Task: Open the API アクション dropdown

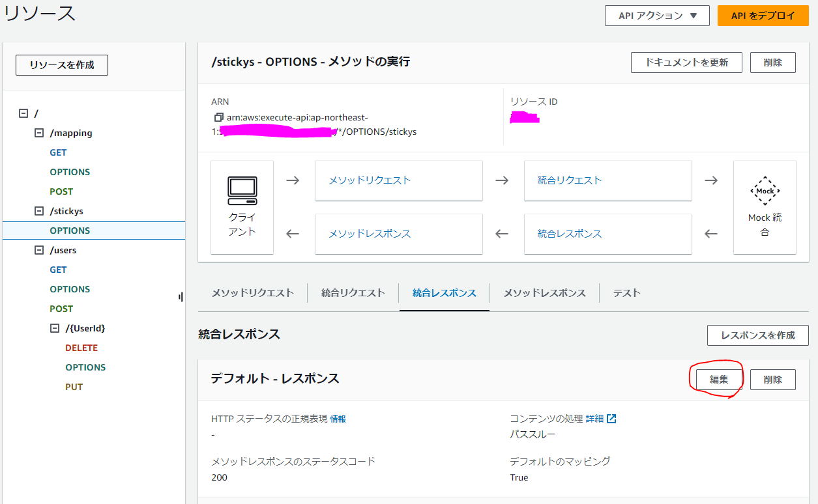Action: (656, 16)
